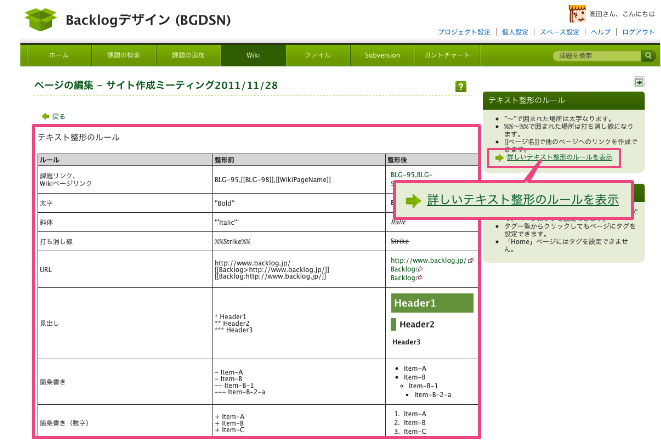Click the Header2 sample heading

(416, 324)
